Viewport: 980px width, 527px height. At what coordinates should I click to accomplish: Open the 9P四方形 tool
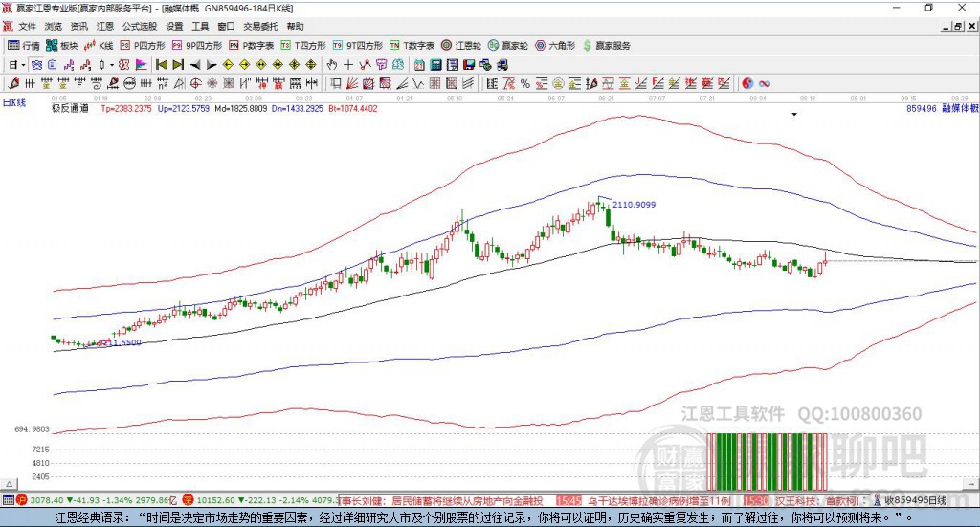pyautogui.click(x=197, y=46)
